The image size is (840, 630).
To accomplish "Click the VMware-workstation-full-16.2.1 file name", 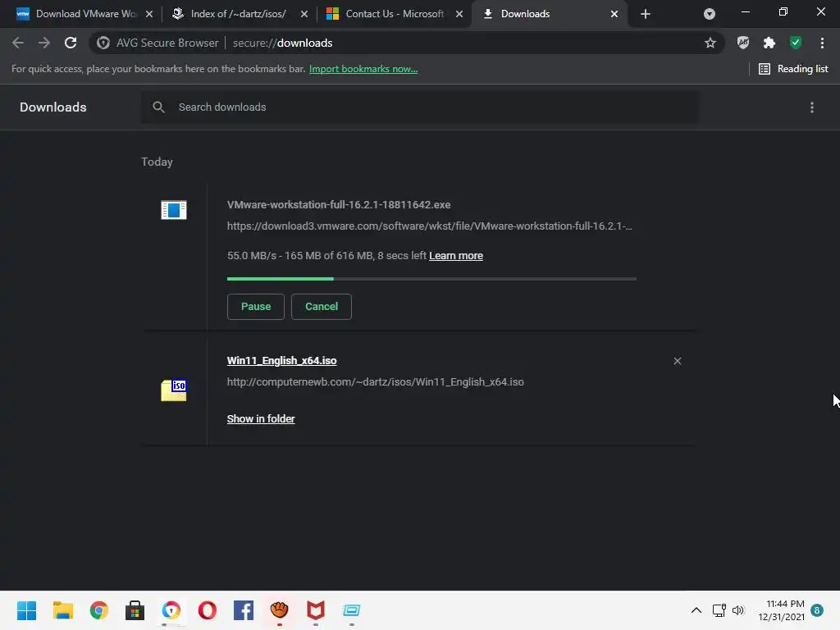I will [339, 204].
